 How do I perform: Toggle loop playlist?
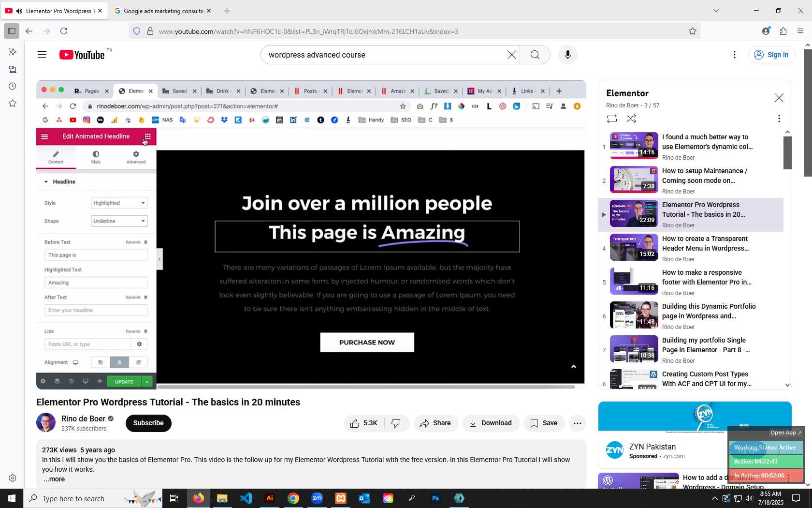pyautogui.click(x=612, y=119)
